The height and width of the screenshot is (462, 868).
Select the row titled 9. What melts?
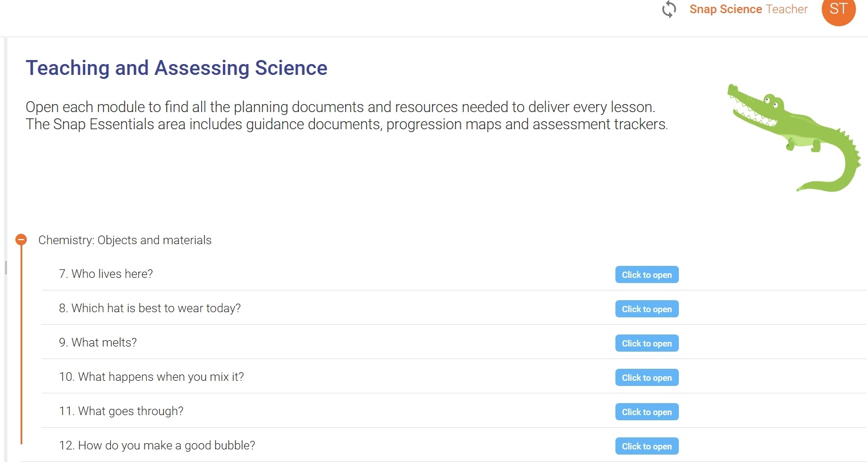[97, 342]
